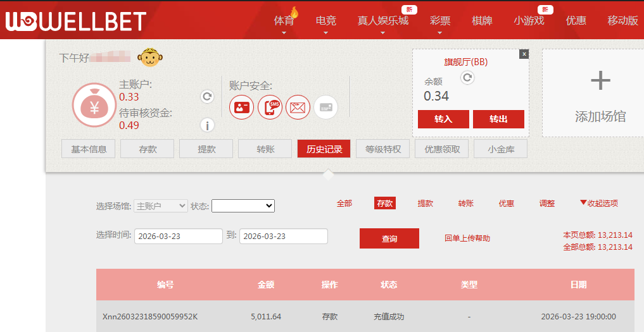Click the 金额 column header
644x332 pixels.
pyautogui.click(x=266, y=285)
